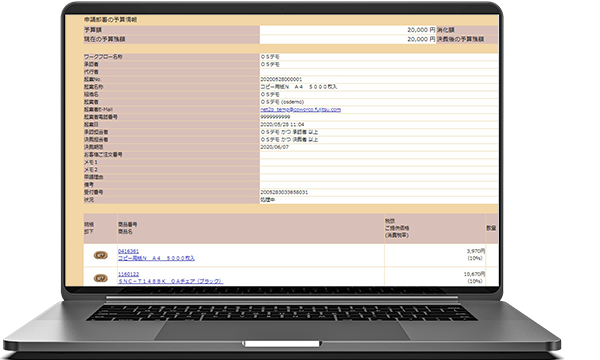Click the ＯＳデモ (osdemo) value

282,102
